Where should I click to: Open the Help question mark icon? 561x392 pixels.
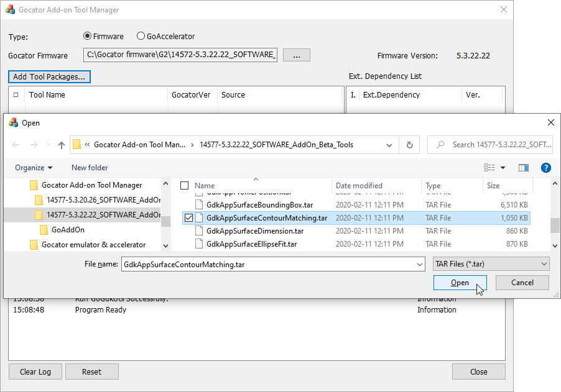click(x=546, y=168)
